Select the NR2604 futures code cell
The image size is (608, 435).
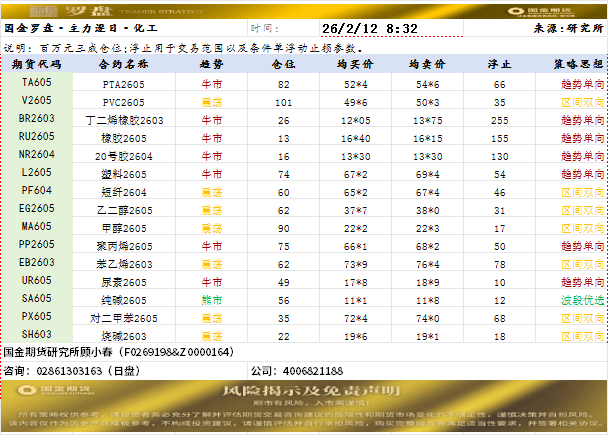point(36,154)
